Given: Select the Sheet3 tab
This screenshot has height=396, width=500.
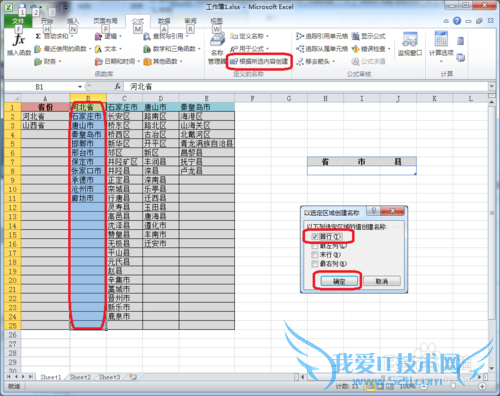Looking at the screenshot, I should pyautogui.click(x=109, y=377).
